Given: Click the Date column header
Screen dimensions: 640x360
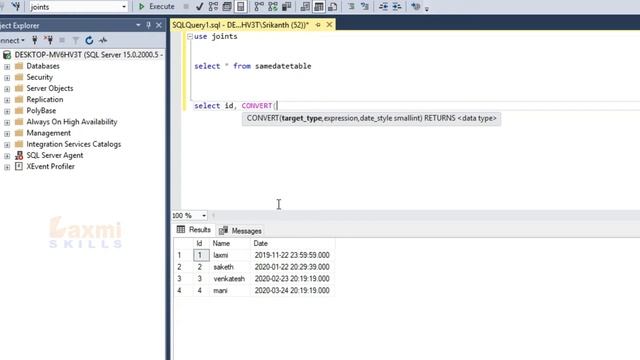Looking at the screenshot, I should tap(293, 243).
